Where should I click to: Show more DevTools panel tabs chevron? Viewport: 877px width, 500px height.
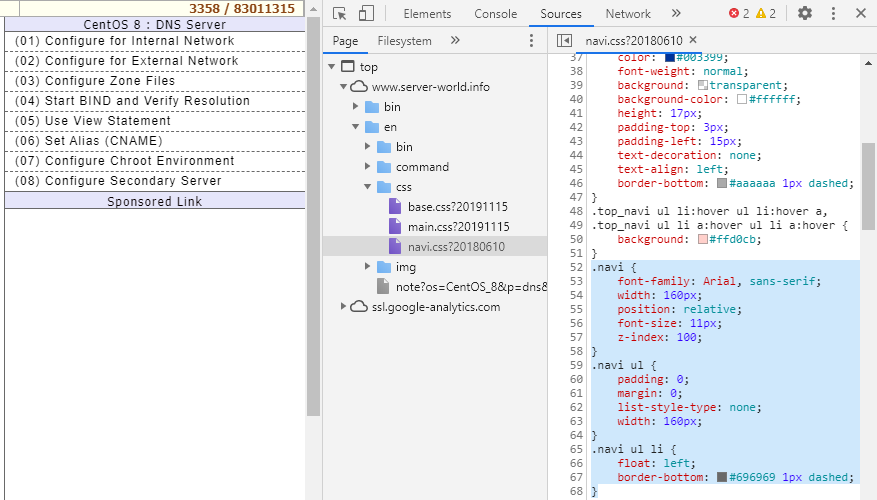click(x=676, y=14)
